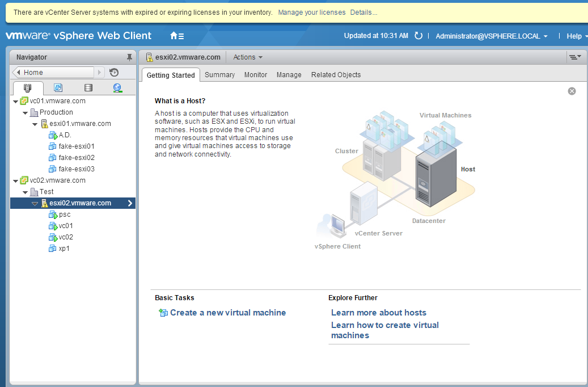
Task: Click the Details... link in banner
Action: coord(363,12)
